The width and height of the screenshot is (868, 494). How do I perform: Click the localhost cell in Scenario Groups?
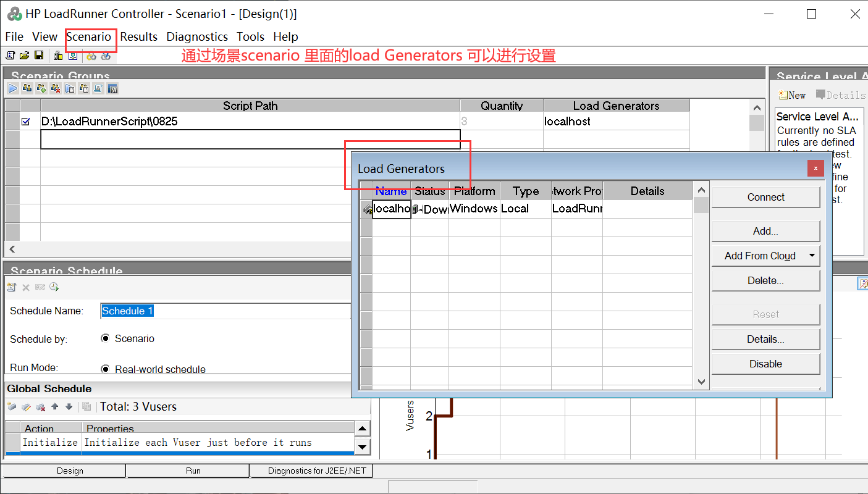click(617, 122)
